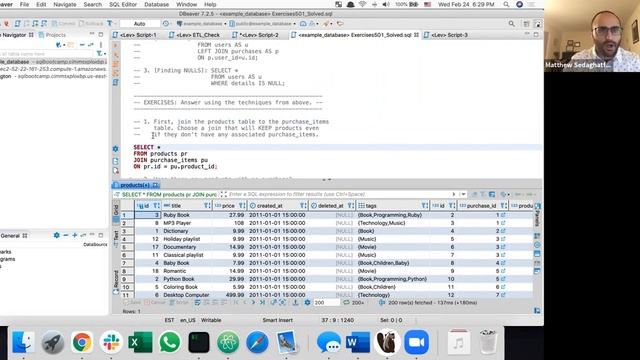Click the execute script icon in the editor gutter

tap(116, 64)
